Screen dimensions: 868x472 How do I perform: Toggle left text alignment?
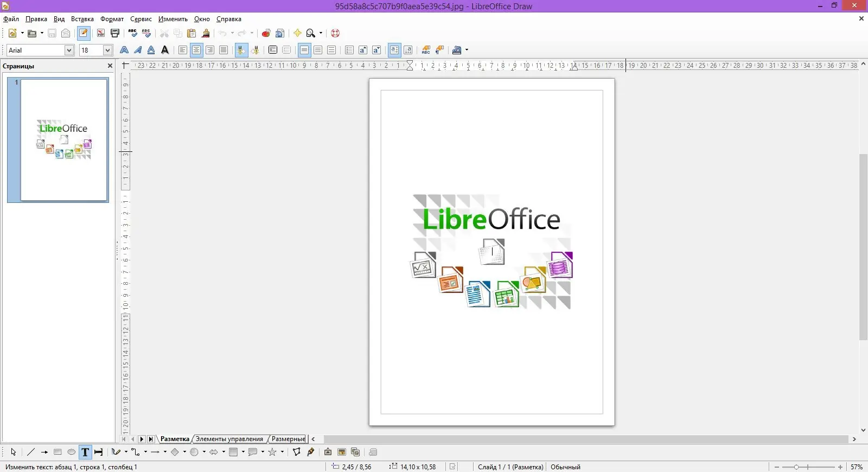183,50
